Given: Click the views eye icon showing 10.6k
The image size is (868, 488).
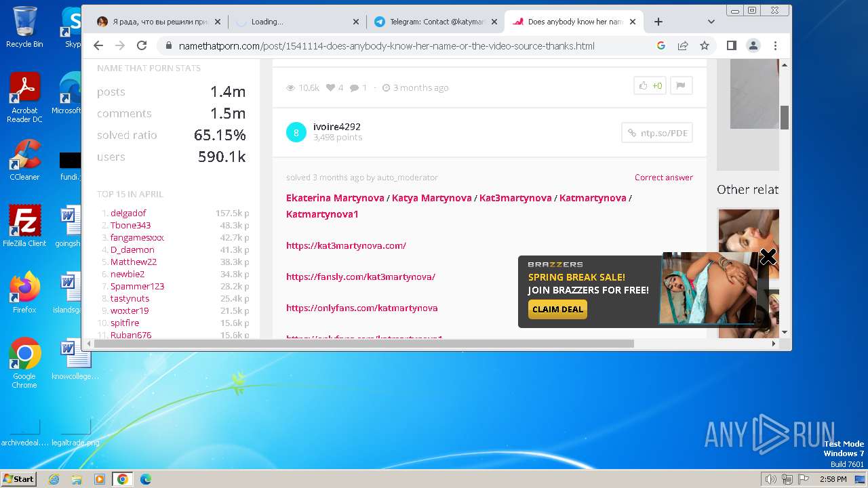Looking at the screenshot, I should (291, 88).
